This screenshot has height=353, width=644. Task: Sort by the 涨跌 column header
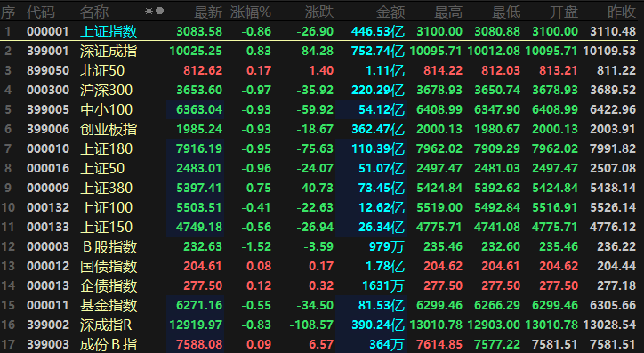(319, 12)
